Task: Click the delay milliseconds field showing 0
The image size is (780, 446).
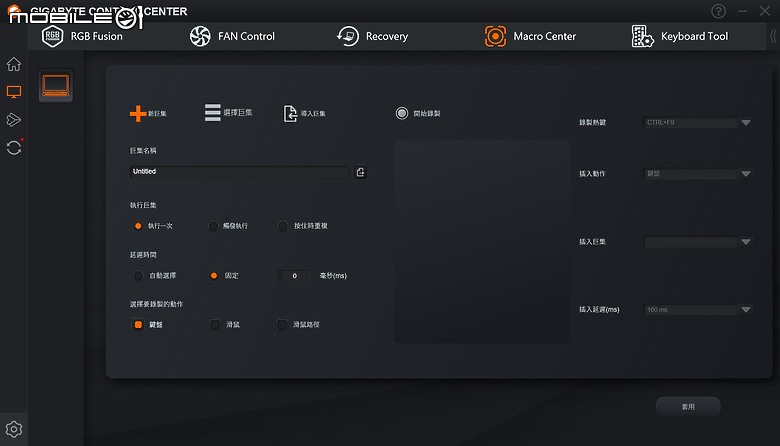Action: 294,275
